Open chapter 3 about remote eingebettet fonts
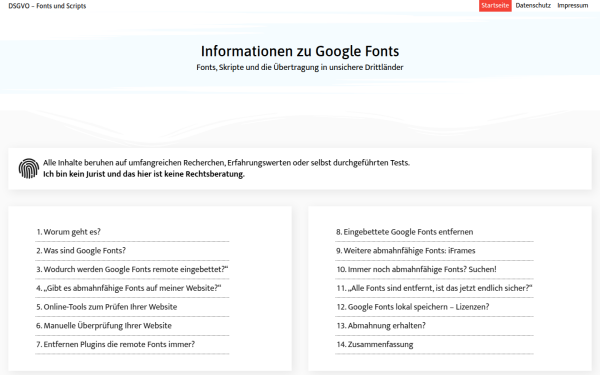Image resolution: width=600 pixels, height=375 pixels. coord(132,269)
